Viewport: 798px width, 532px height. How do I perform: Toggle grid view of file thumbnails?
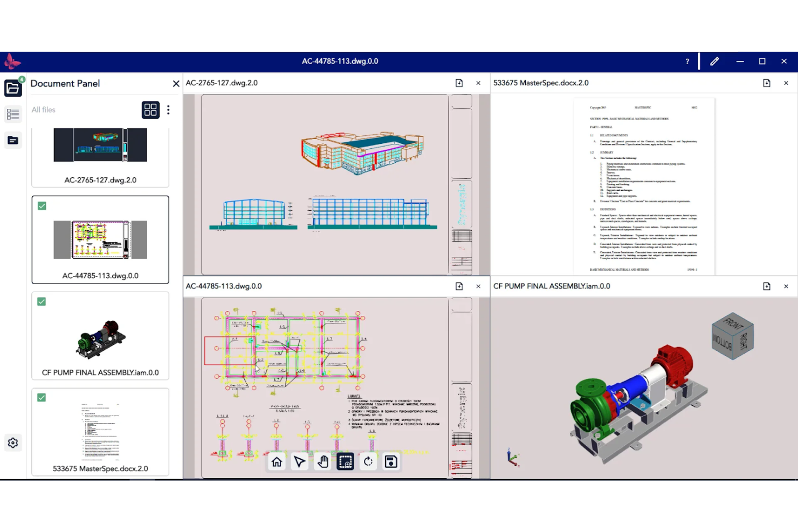pyautogui.click(x=150, y=110)
